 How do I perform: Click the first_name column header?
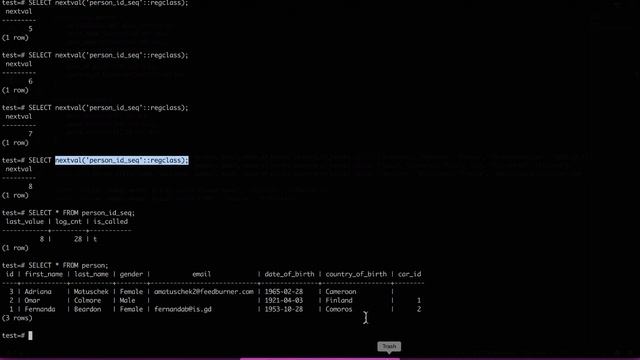(x=44, y=274)
